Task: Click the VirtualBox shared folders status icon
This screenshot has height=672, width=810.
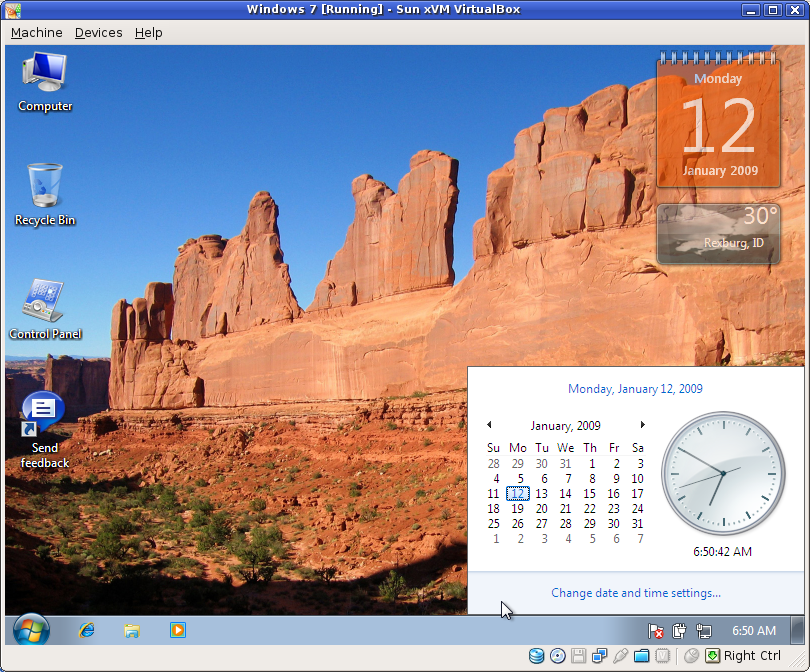Action: tap(641, 656)
